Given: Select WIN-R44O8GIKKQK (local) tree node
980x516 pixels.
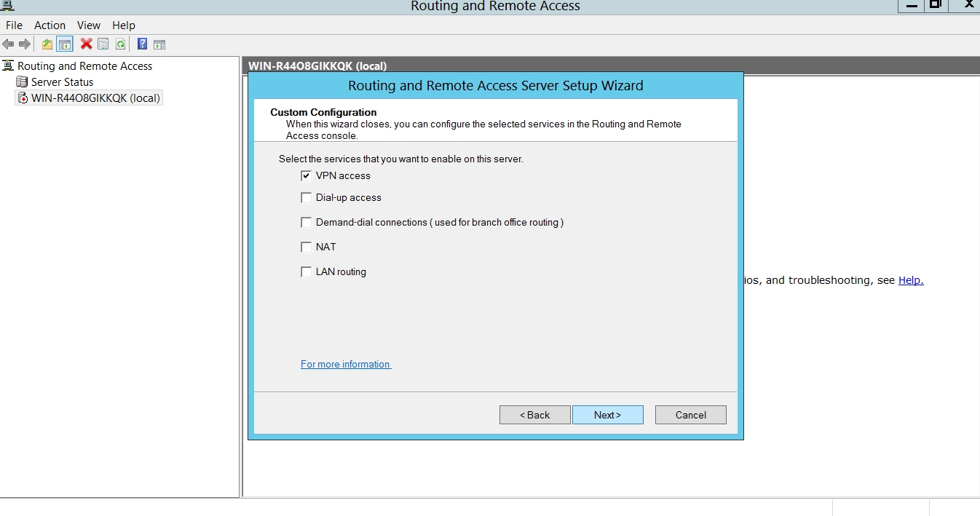Looking at the screenshot, I should click(95, 98).
